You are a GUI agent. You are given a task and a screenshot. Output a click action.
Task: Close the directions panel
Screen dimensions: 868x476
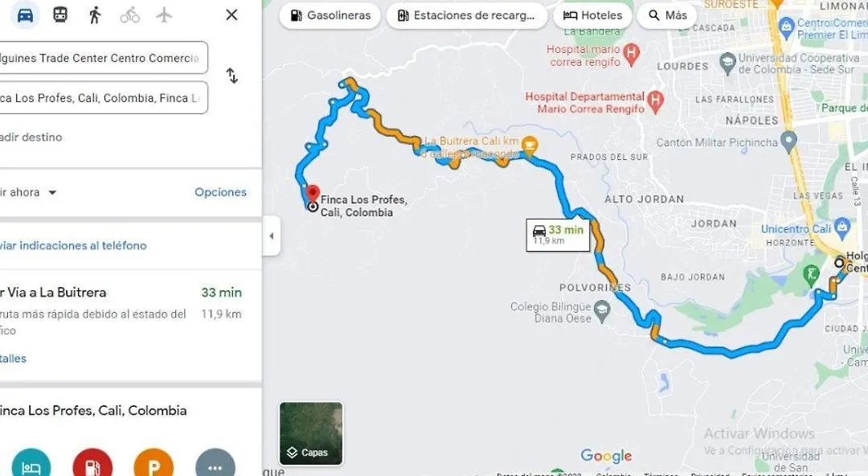(232, 15)
